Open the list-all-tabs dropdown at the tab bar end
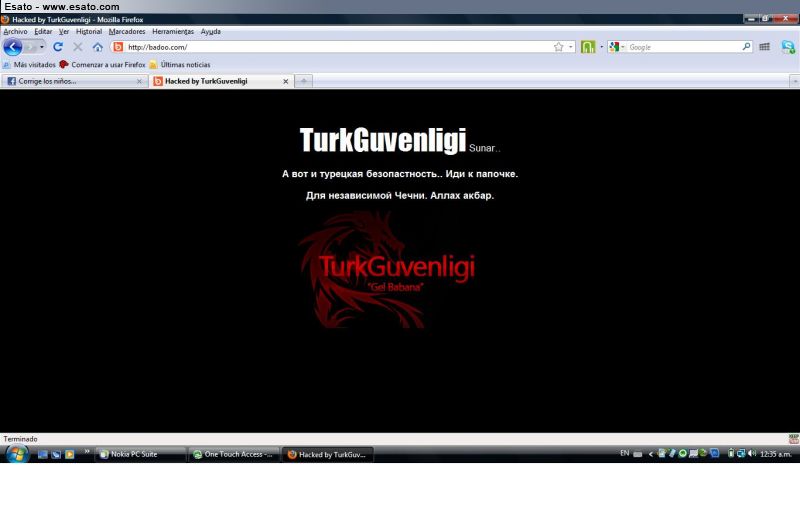This screenshot has width=800, height=511. [x=795, y=81]
